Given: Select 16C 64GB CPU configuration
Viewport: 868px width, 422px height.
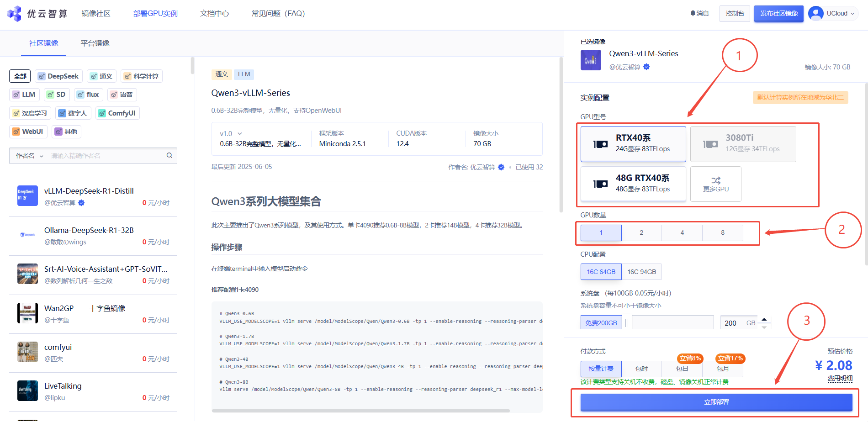Looking at the screenshot, I should pyautogui.click(x=601, y=272).
